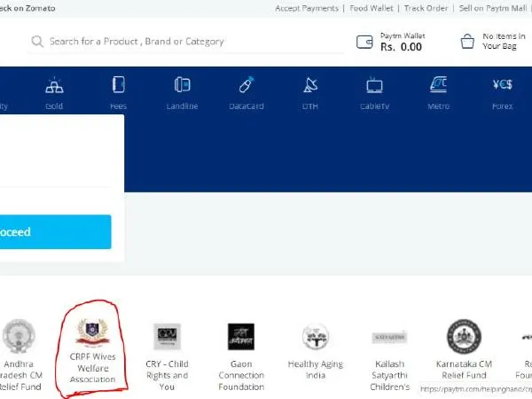Open the Metro train icon
Screen dimensions: 532x399
438,84
